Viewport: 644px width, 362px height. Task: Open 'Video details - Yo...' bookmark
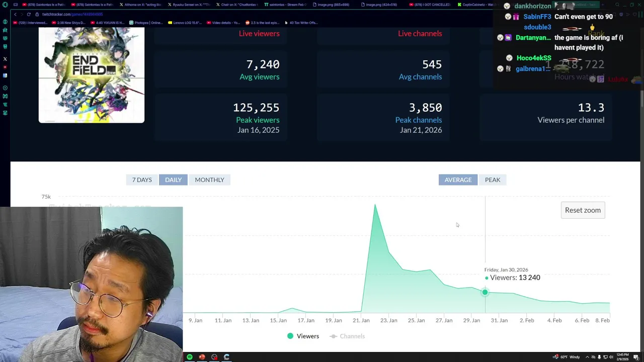224,23
